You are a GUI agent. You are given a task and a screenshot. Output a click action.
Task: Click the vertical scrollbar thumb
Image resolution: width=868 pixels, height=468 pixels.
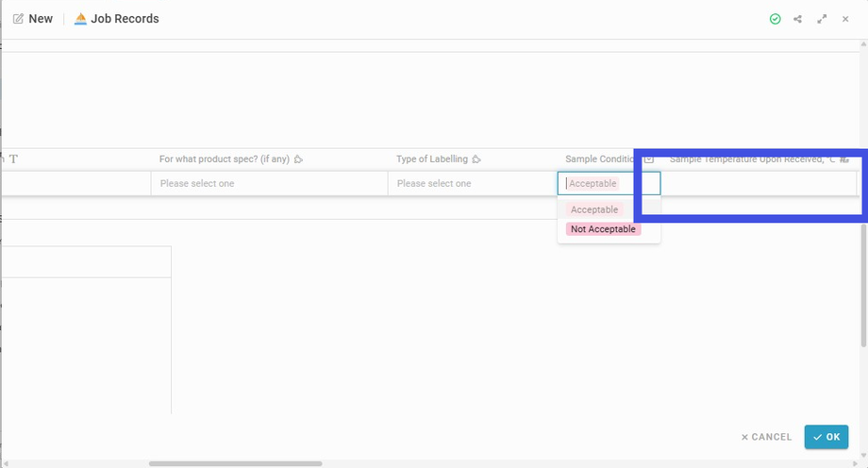[x=863, y=286]
